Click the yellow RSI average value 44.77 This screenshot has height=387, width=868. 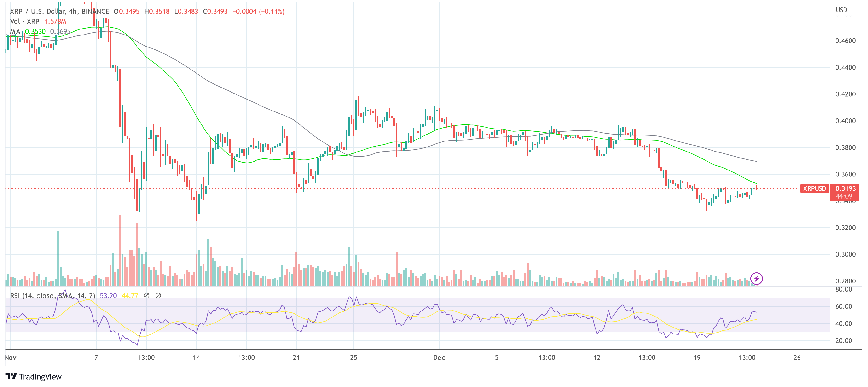130,296
